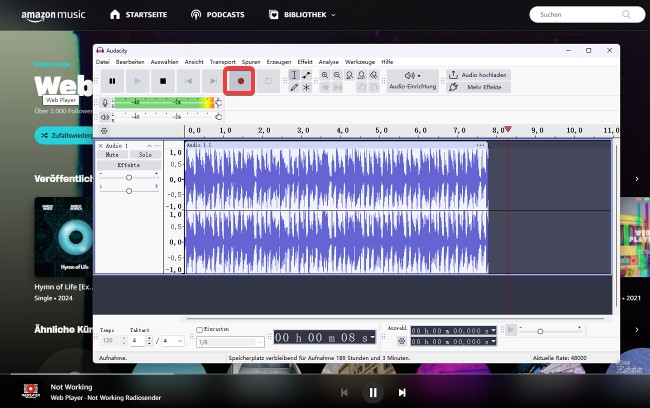This screenshot has width=650, height=408.
Task: Open the Amazon Music Bibliothek dropdown
Action: pos(302,15)
